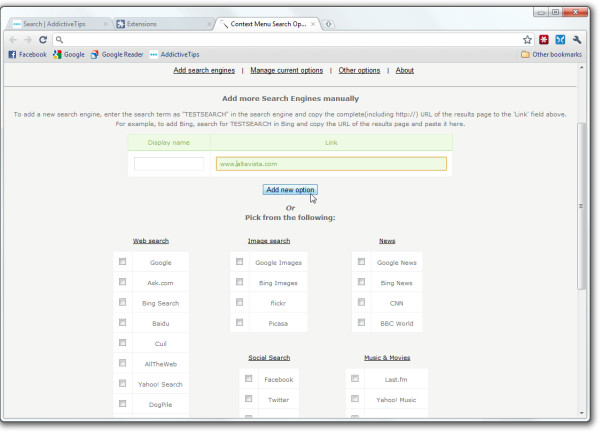Check the flickr checkbox
Screen dimensions: 600x432
(240, 302)
